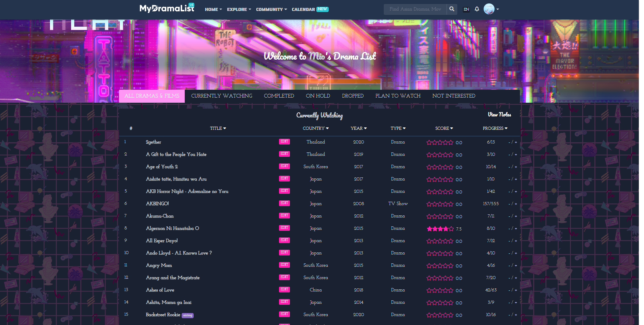The image size is (644, 325).
Task: Switch the EN language selector
Action: coord(466,9)
